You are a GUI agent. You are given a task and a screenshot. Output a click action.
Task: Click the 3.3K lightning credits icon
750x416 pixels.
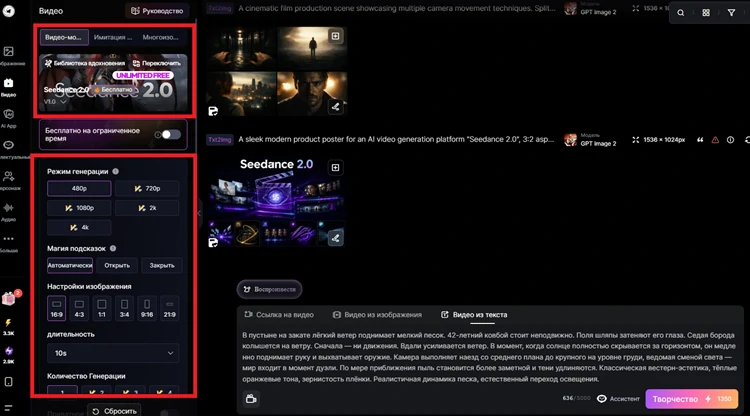click(x=9, y=327)
